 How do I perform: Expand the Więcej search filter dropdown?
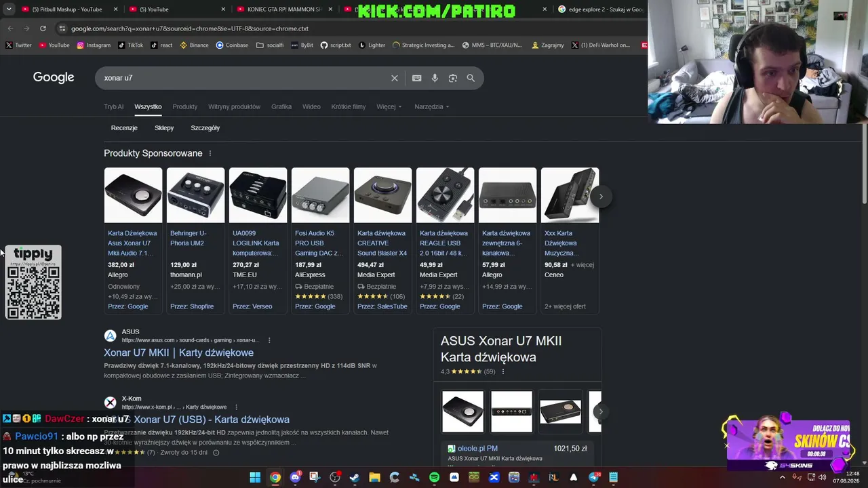point(389,106)
